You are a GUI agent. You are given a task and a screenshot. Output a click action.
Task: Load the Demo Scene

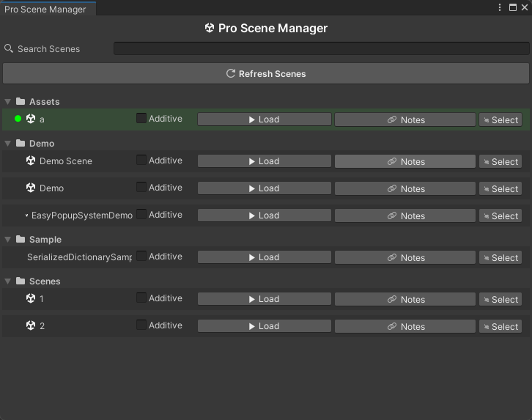265,161
